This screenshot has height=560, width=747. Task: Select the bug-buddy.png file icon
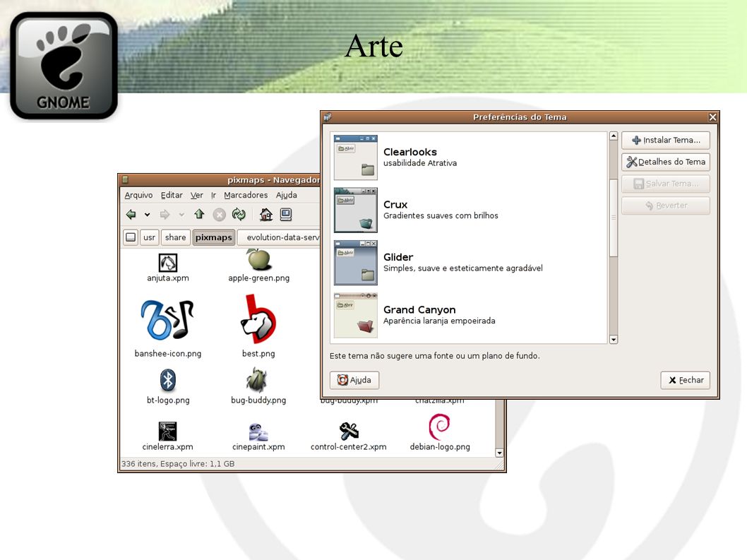pos(258,381)
